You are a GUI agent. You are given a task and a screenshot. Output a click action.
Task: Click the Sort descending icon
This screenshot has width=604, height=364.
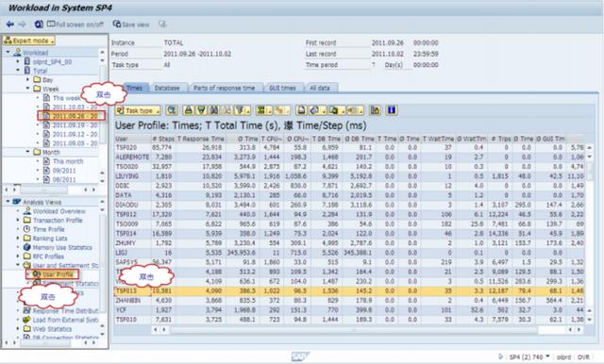tap(201, 110)
